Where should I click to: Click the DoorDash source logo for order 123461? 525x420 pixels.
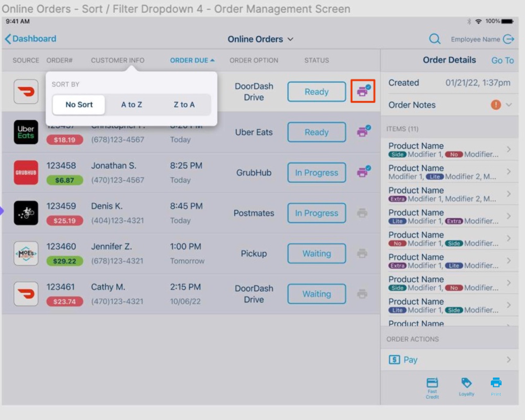tap(26, 293)
